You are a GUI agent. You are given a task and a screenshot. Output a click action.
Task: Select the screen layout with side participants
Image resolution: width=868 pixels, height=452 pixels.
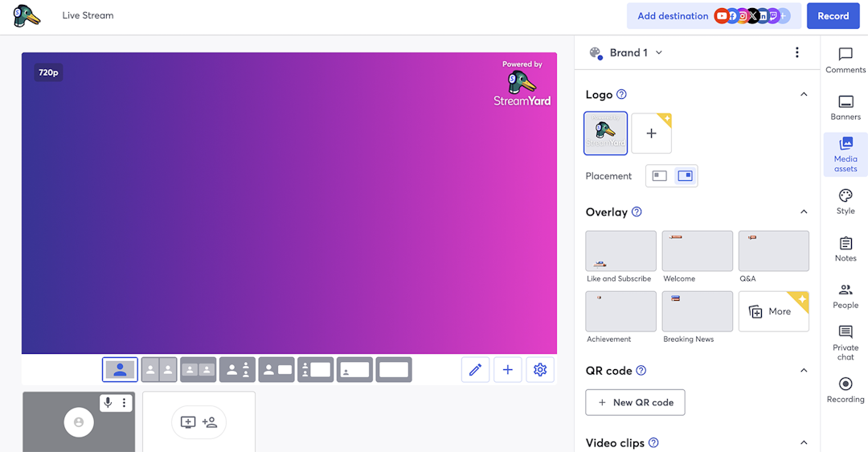(316, 369)
